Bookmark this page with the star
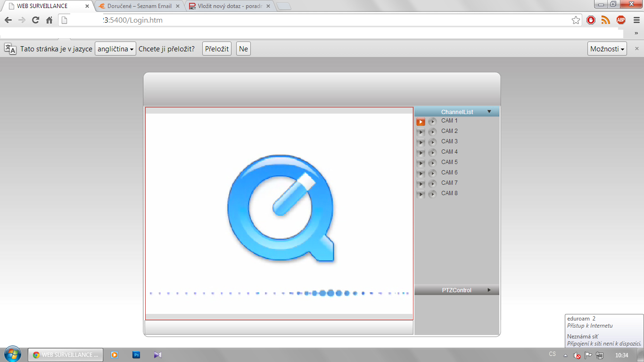This screenshot has width=644, height=362. [x=576, y=20]
